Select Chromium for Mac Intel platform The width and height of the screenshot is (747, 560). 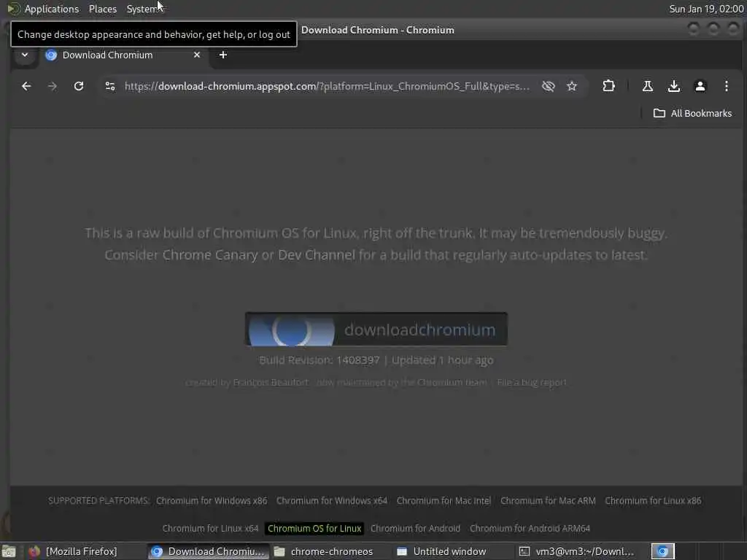(x=444, y=500)
